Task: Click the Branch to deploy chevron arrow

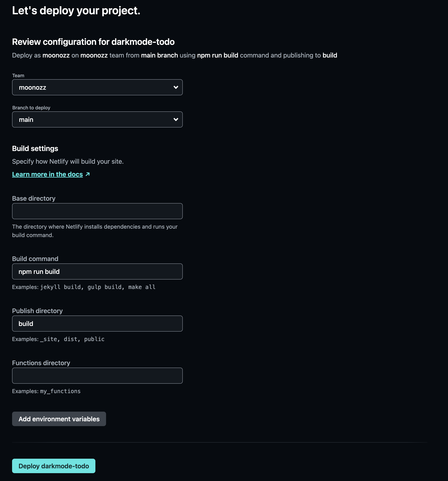Action: [x=176, y=119]
